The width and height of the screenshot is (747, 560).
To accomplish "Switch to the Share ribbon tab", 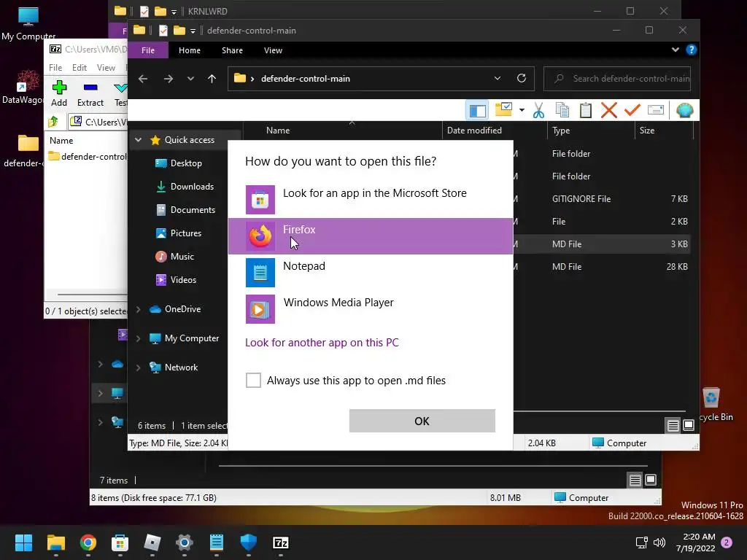I will tap(232, 50).
